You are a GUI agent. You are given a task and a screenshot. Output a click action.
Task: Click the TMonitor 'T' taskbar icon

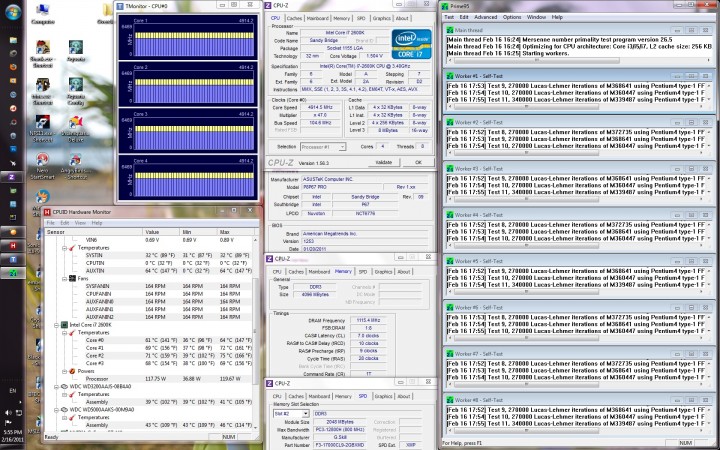[12, 259]
